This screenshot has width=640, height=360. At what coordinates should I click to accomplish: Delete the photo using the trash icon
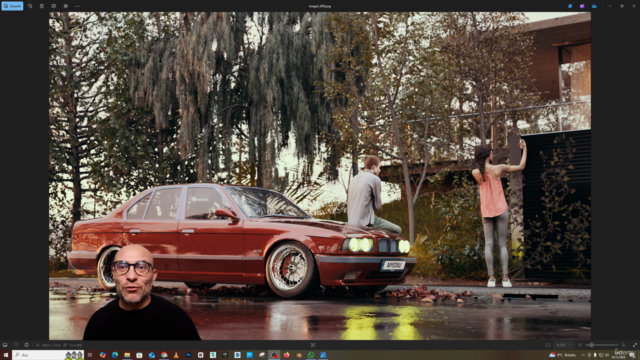pos(42,6)
